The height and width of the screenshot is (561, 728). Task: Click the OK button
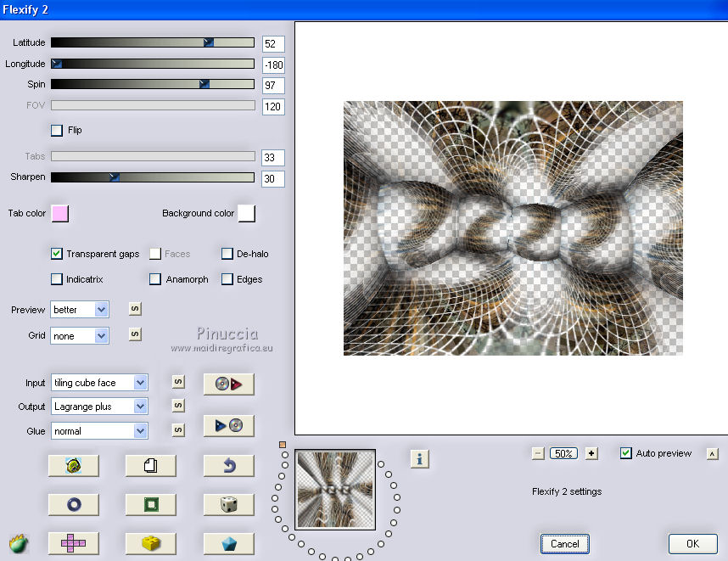(692, 544)
